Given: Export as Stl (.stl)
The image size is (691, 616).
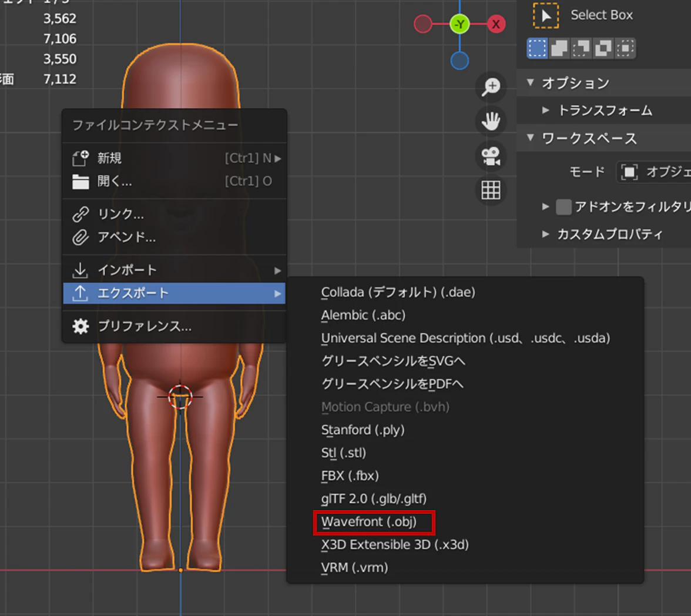Looking at the screenshot, I should point(465,453).
